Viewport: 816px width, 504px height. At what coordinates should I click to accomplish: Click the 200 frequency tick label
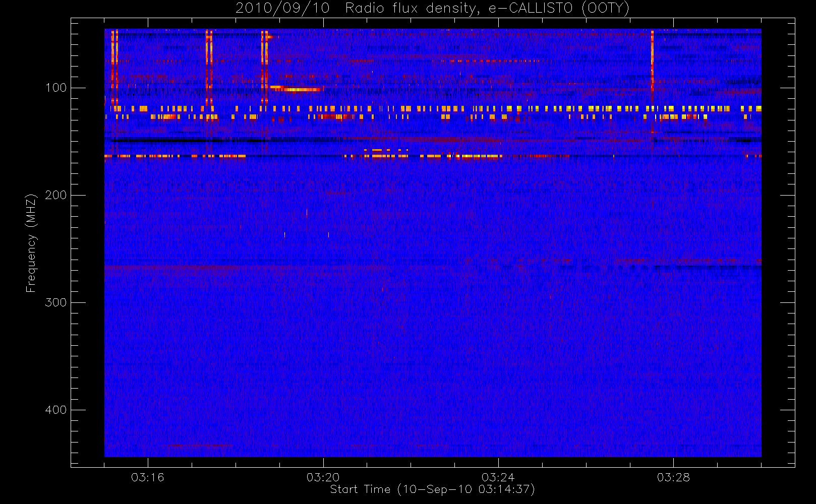(x=56, y=195)
